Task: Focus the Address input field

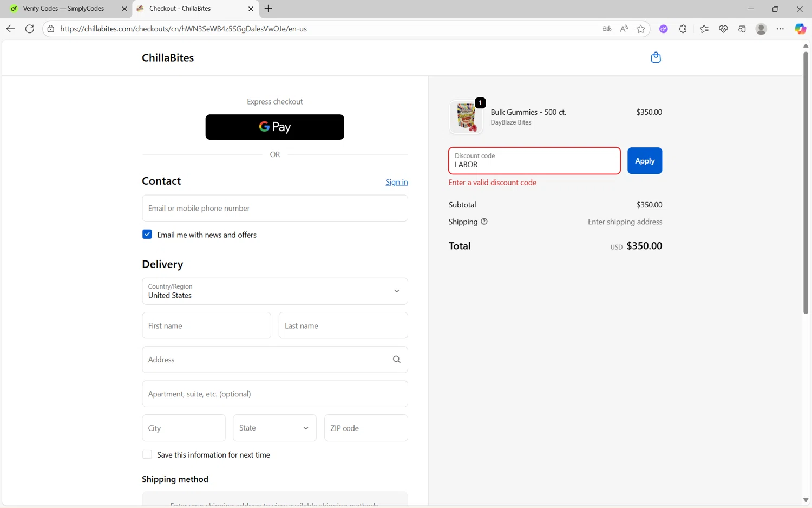Action: 275,360
